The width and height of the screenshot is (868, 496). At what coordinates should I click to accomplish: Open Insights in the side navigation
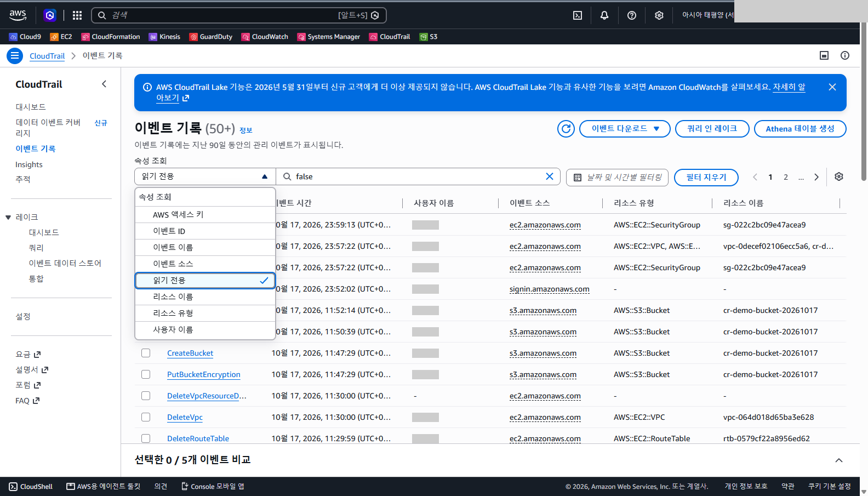tap(29, 164)
